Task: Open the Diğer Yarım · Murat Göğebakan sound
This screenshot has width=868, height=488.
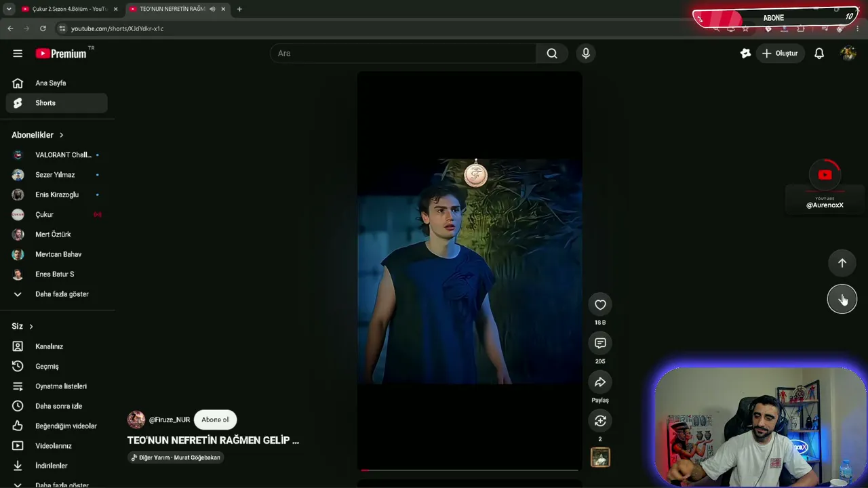Action: click(x=176, y=457)
